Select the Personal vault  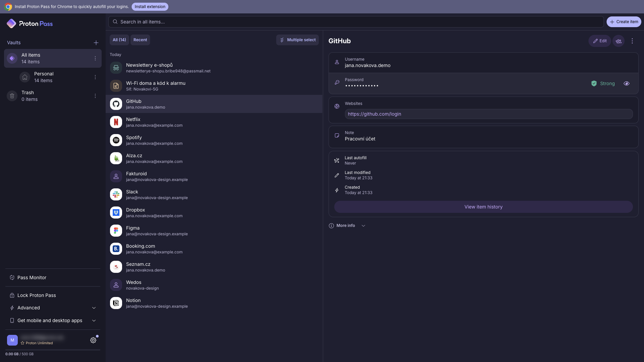[x=59, y=77]
